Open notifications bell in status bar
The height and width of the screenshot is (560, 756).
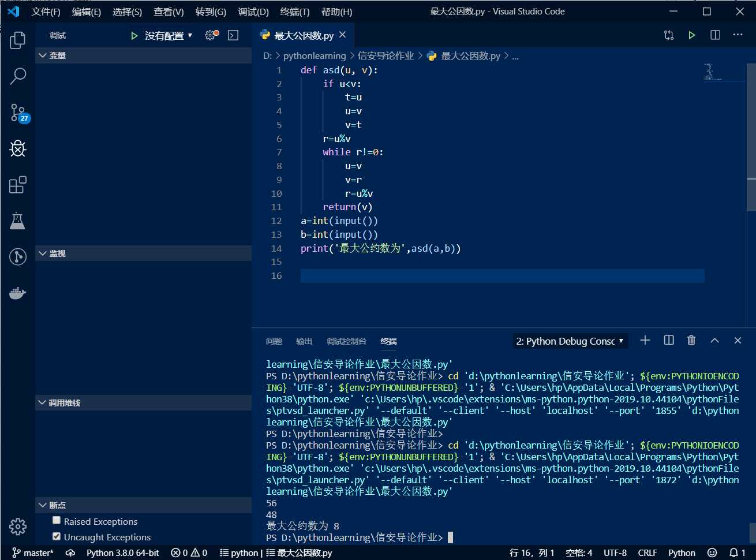click(737, 552)
